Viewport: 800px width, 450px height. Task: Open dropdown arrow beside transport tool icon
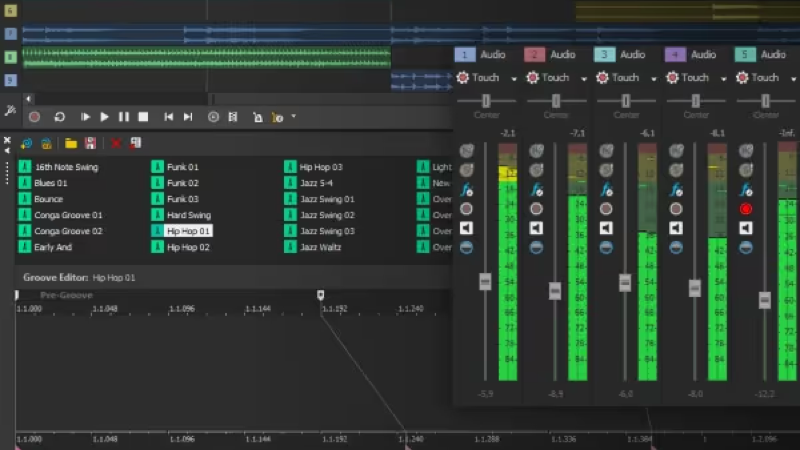pos(293,116)
